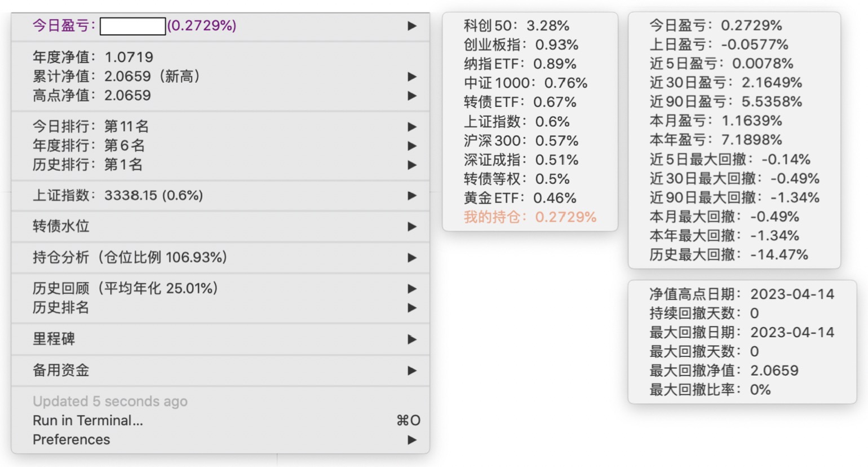Click the 净值高点日期 entry
Screen dimensions: 868x467
(x=741, y=294)
